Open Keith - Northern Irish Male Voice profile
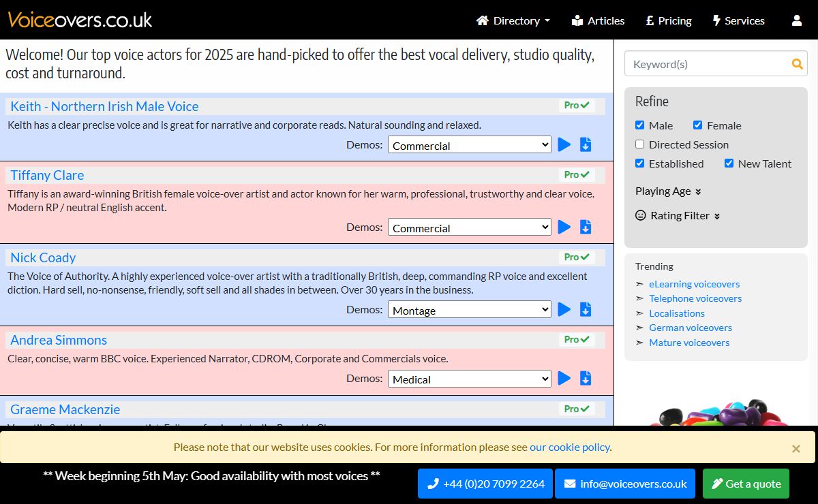The width and height of the screenshot is (818, 504). pyautogui.click(x=104, y=106)
